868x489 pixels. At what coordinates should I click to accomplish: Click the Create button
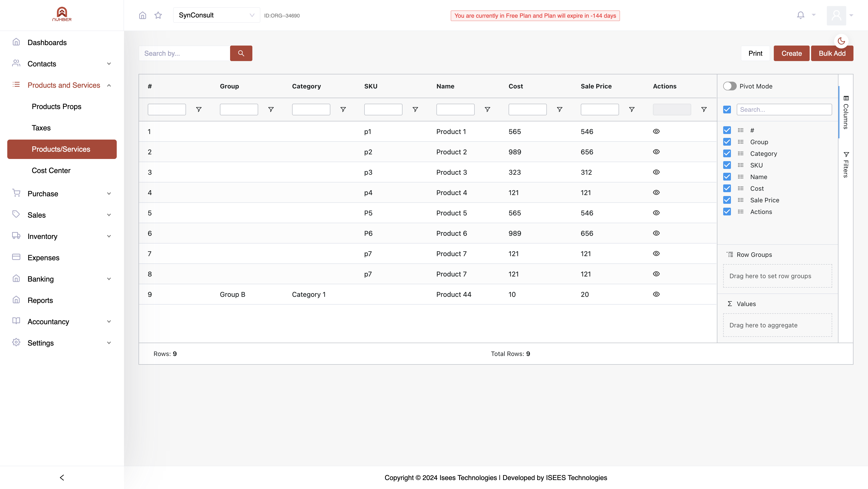pos(791,53)
